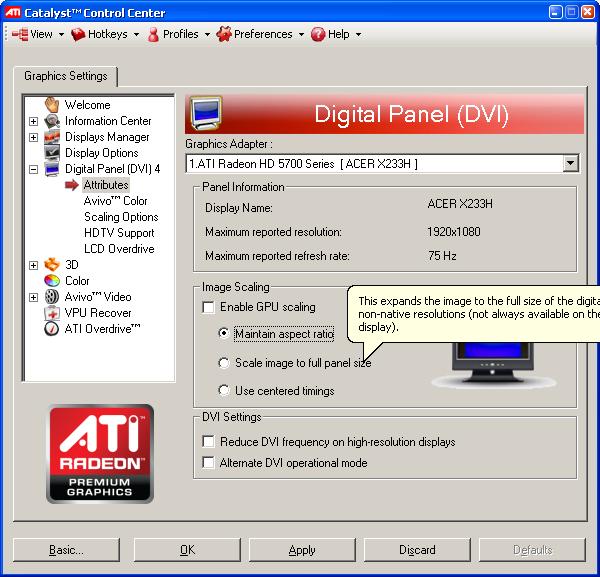This screenshot has height=577, width=600.
Task: Click the monitor icon in Digital Panel banner
Action: pyautogui.click(x=206, y=113)
